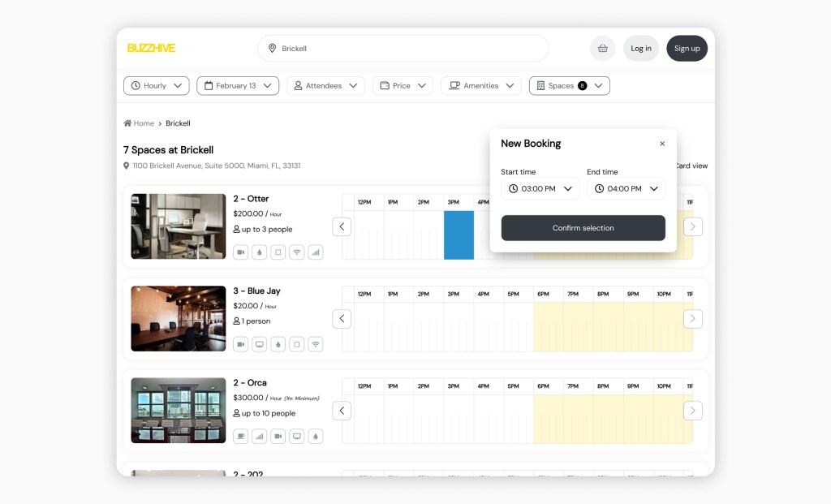Click the Confirm selection button
The width and height of the screenshot is (831, 504).
(583, 228)
